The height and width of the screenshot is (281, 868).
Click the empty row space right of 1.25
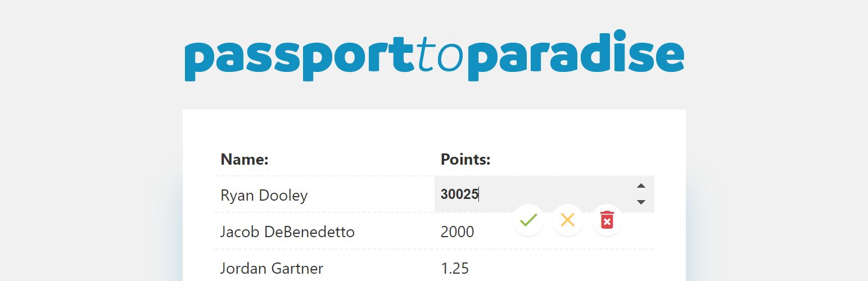point(562,268)
